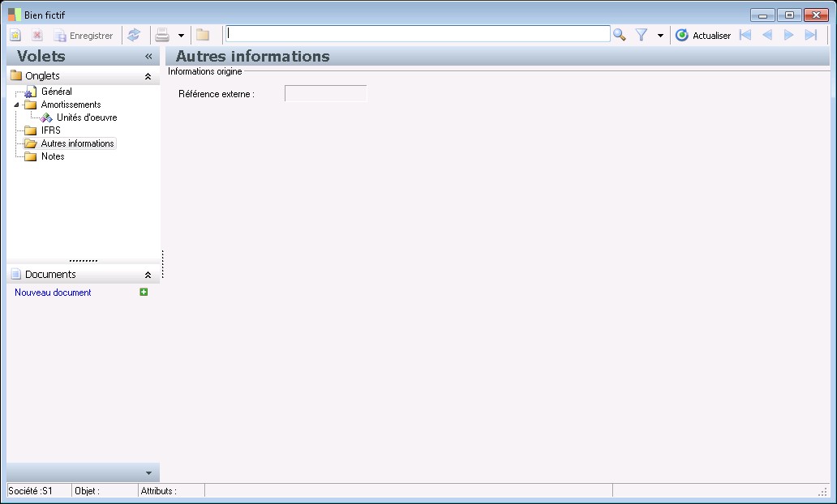The height and width of the screenshot is (504, 837).
Task: Click the refresh arrows toolbar icon
Action: click(x=134, y=35)
